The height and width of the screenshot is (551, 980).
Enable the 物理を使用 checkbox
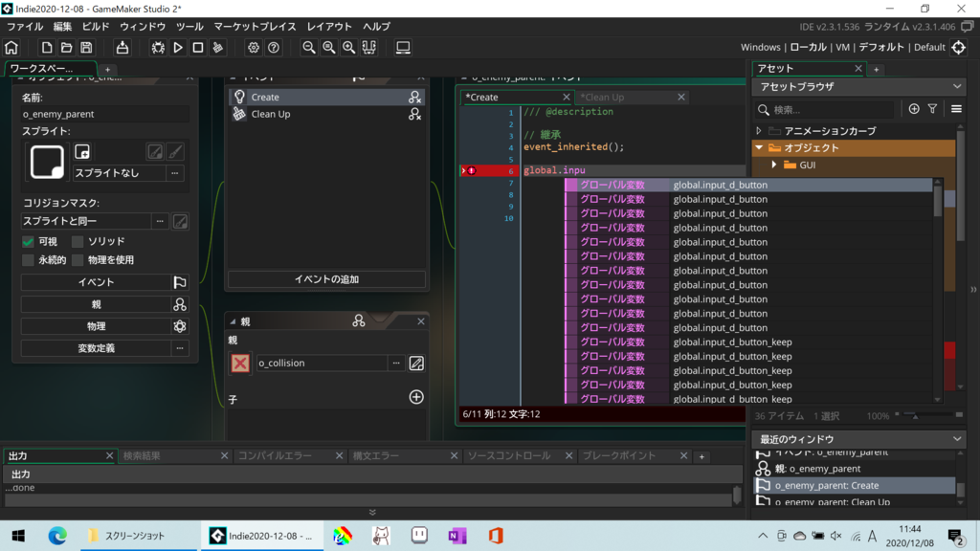tap(78, 260)
